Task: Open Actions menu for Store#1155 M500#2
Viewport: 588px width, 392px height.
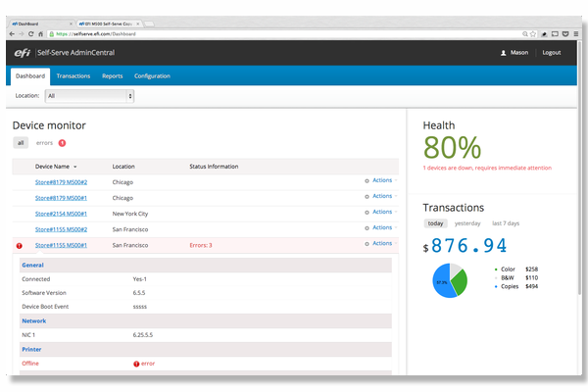Action: (x=382, y=227)
